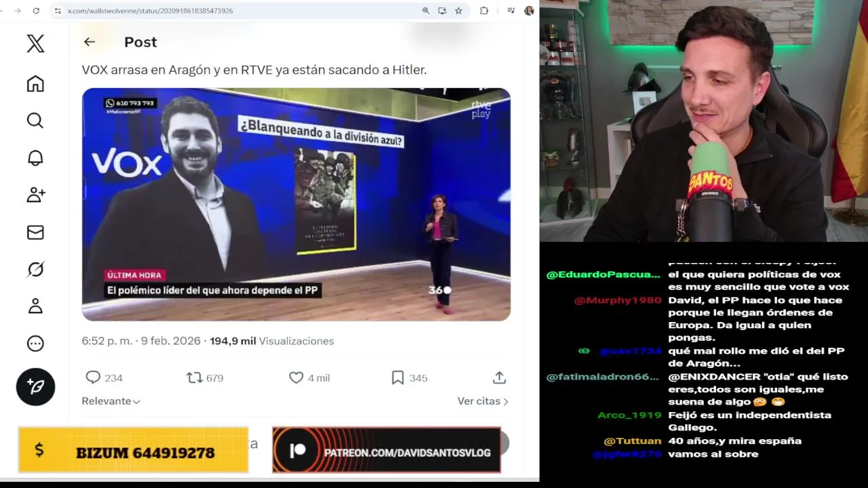The image size is (868, 488).
Task: Bookmark this page with the star icon
Action: pyautogui.click(x=458, y=11)
